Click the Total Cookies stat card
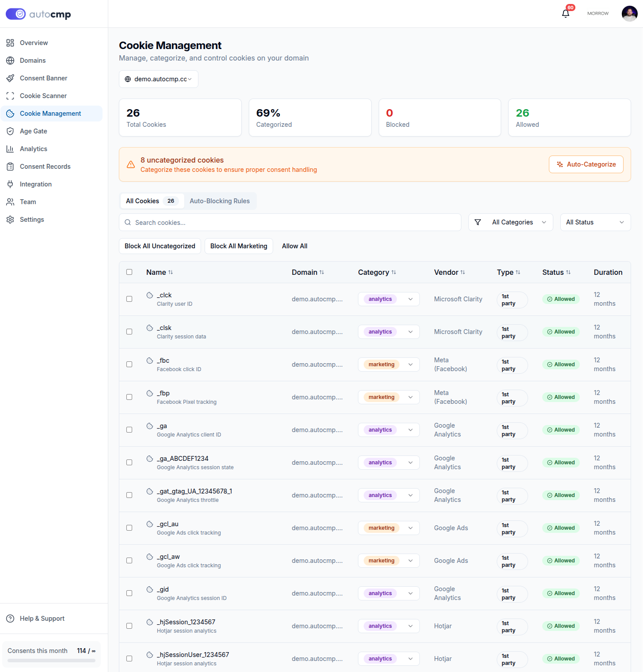Image resolution: width=643 pixels, height=672 pixels. coord(180,118)
